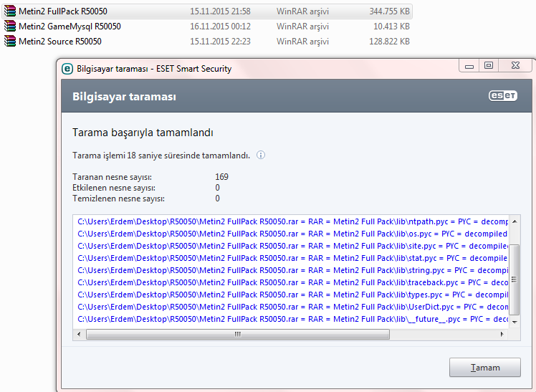Maximize the ESET scan window
The height and width of the screenshot is (392, 536).
(489, 66)
